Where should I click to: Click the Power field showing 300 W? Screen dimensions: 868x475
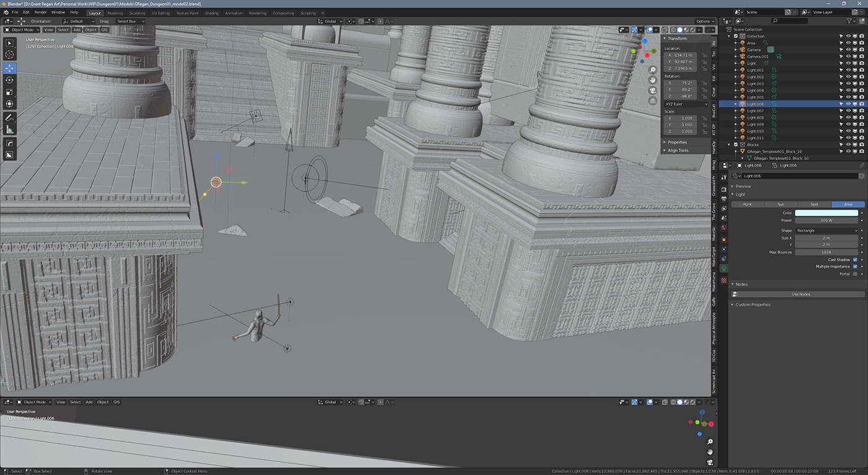pyautogui.click(x=826, y=220)
